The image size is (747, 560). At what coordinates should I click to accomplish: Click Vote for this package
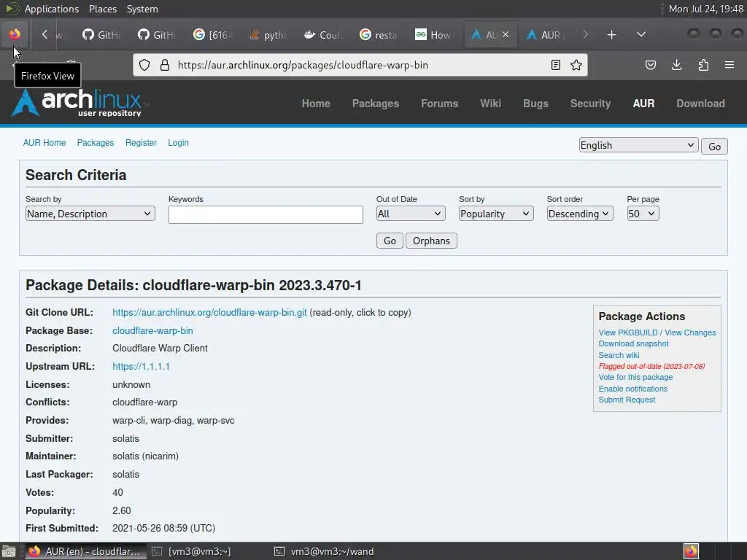[635, 377]
